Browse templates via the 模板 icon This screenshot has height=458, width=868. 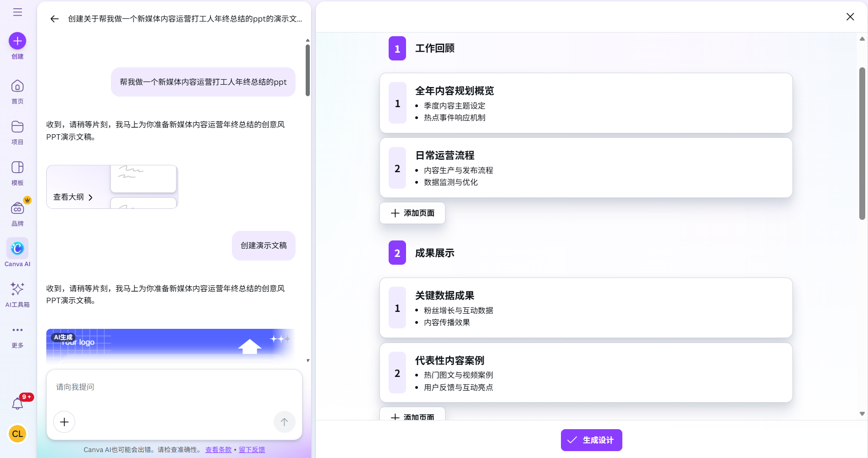[17, 168]
